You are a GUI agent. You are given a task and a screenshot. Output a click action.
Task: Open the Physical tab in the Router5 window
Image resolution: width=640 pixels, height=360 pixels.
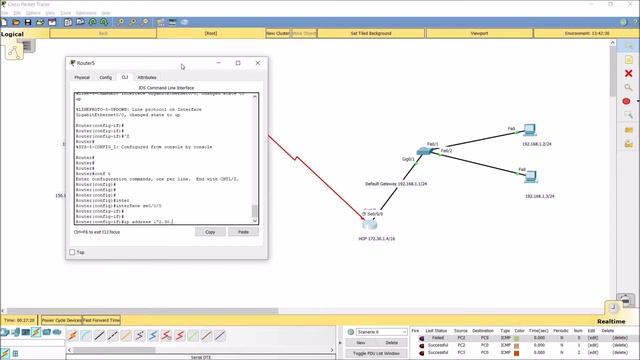pyautogui.click(x=82, y=77)
